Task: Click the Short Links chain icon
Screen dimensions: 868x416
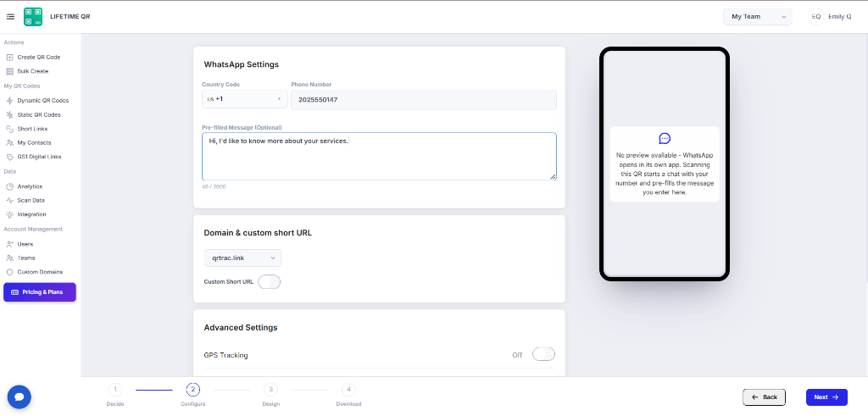Action: click(9, 129)
